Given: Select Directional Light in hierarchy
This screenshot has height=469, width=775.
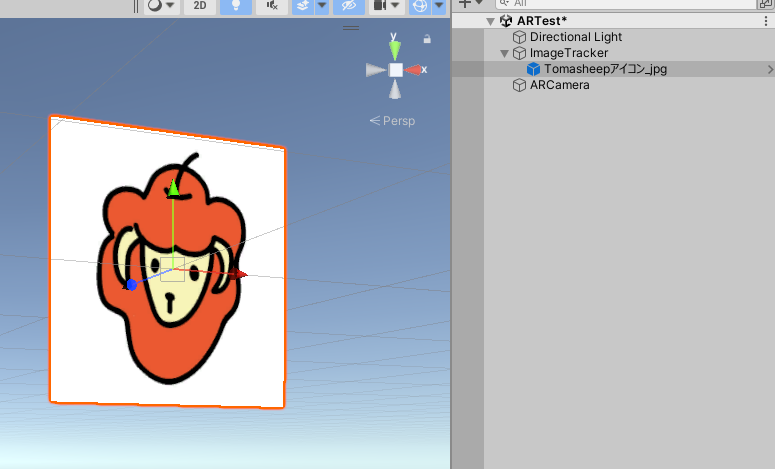Looking at the screenshot, I should coord(575,37).
